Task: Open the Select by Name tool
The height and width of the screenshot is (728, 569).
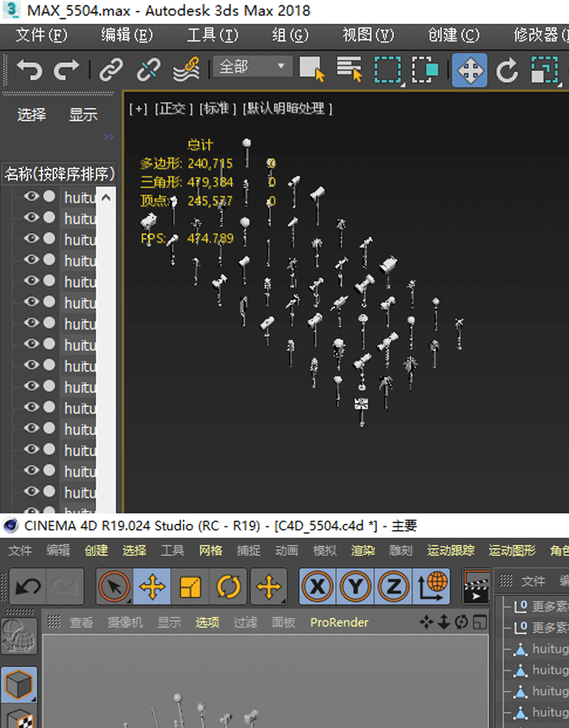Action: pos(349,70)
